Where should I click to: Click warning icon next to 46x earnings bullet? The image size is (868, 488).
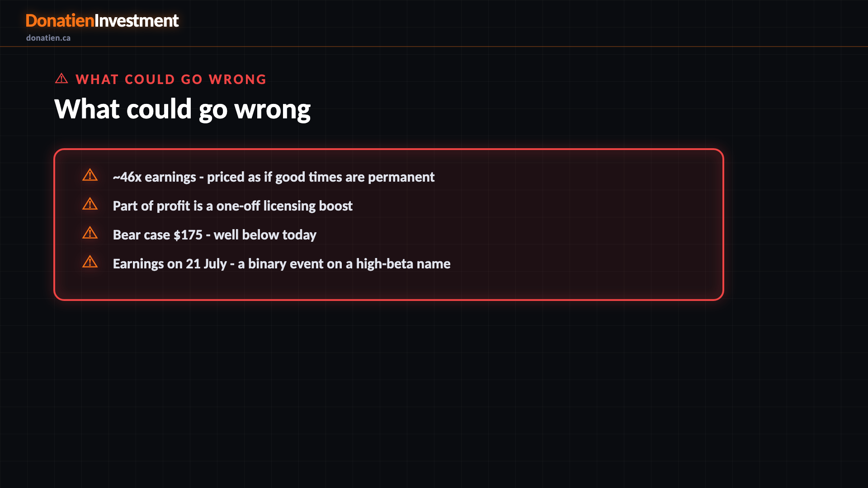90,175
